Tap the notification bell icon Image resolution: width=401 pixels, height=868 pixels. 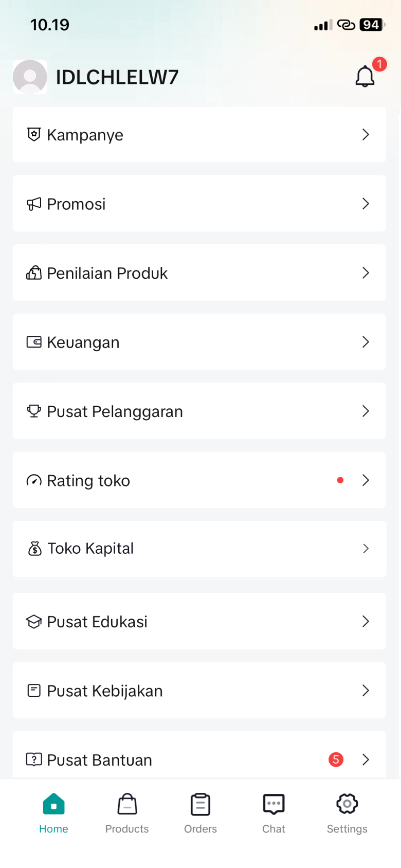[x=365, y=77]
